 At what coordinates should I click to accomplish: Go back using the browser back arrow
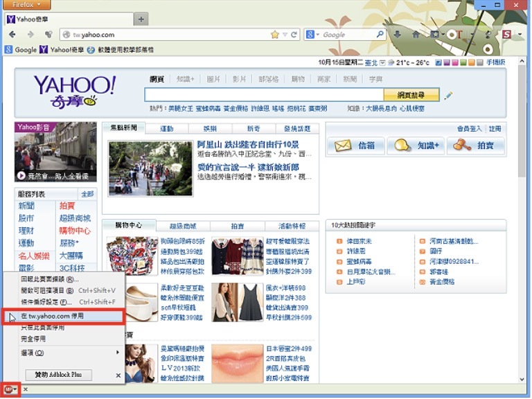click(x=12, y=35)
